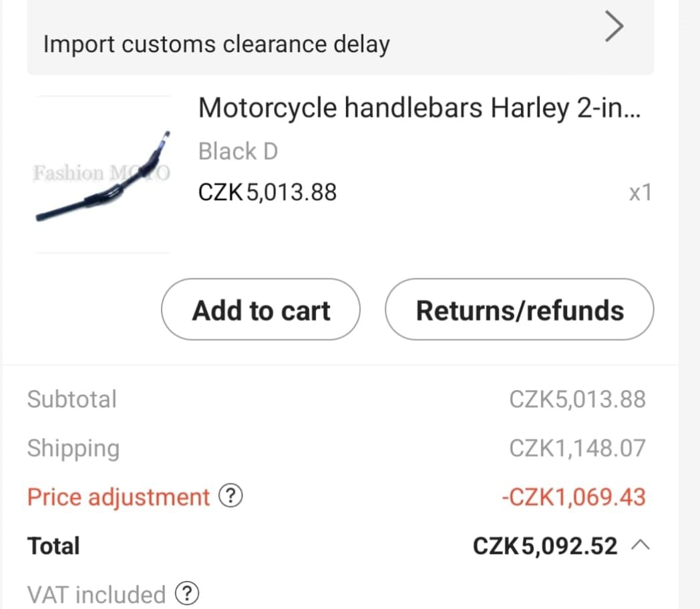Screen dimensions: 700x609
Task: Click the Subtotal amount CZK5,013.88
Action: tap(578, 399)
